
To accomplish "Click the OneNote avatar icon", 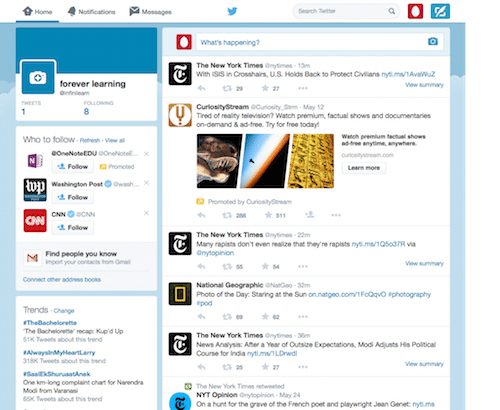I will tap(35, 160).
